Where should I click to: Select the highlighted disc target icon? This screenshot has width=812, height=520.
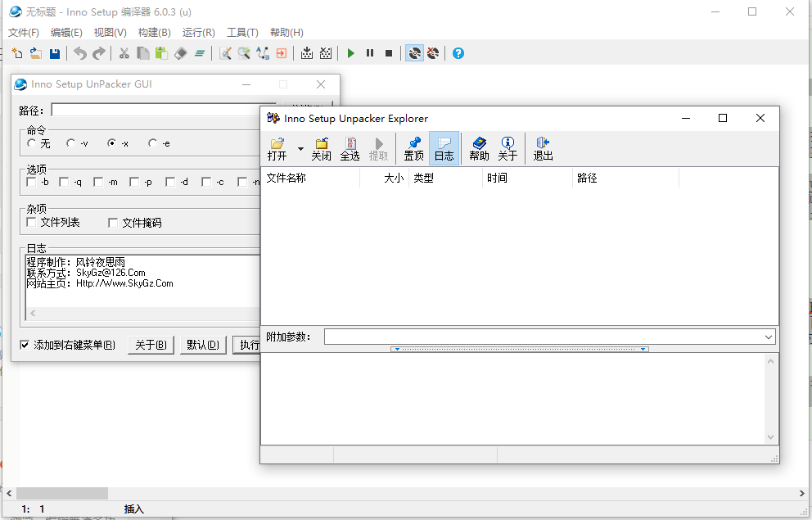(414, 53)
